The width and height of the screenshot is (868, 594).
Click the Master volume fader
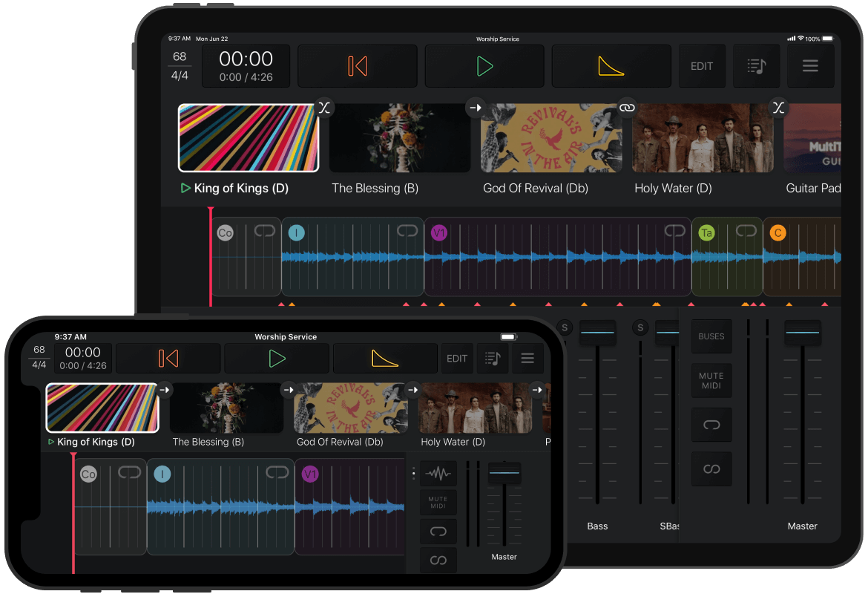[802, 332]
